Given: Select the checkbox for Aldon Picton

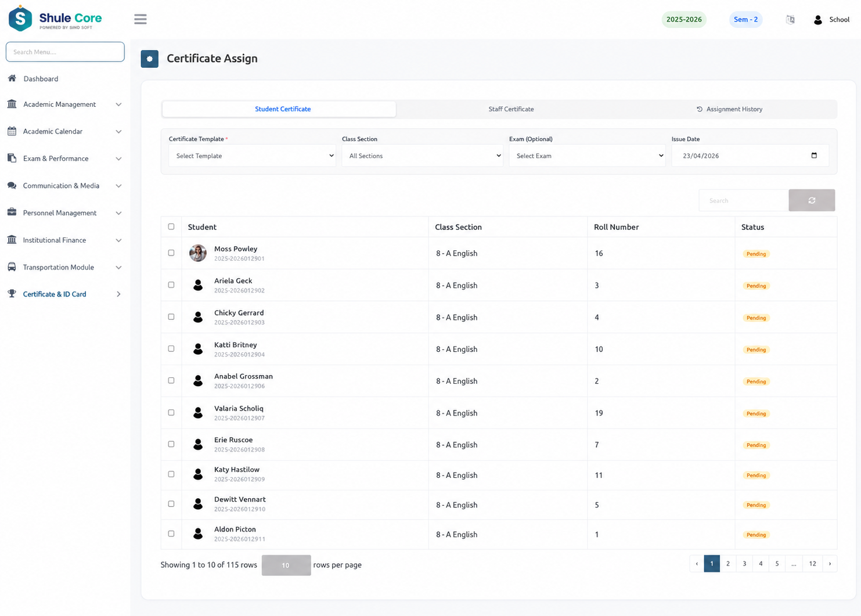Looking at the screenshot, I should pyautogui.click(x=171, y=534).
